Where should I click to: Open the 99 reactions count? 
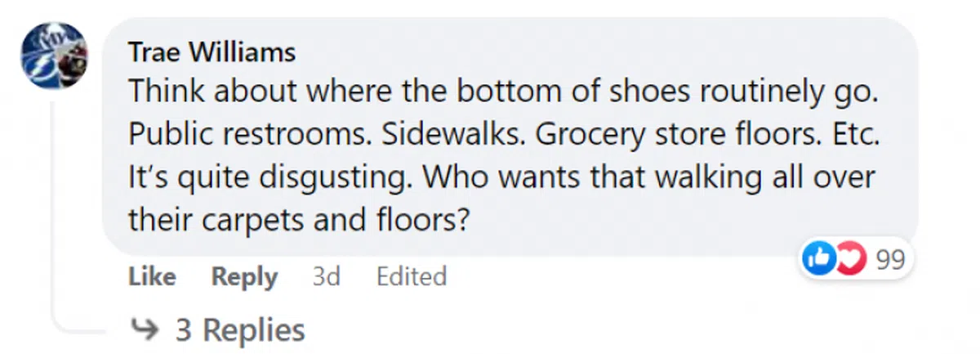click(x=890, y=261)
